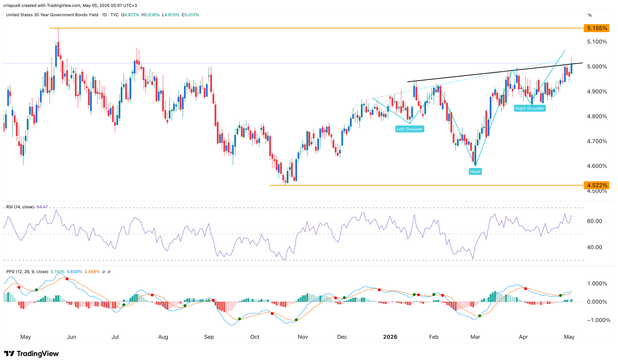Click the May label following Apr on time axis
The height and width of the screenshot is (364, 618).
pyautogui.click(x=569, y=337)
